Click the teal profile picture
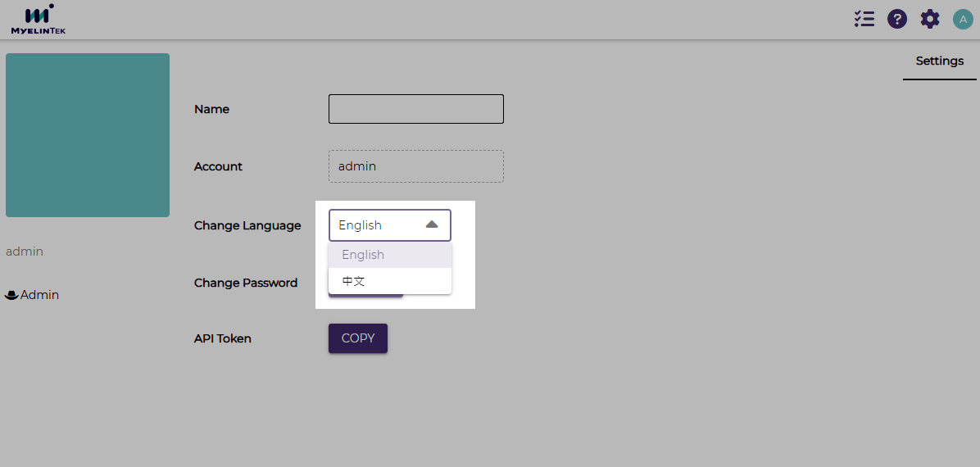Screen dimensions: 980x467 pos(88,135)
